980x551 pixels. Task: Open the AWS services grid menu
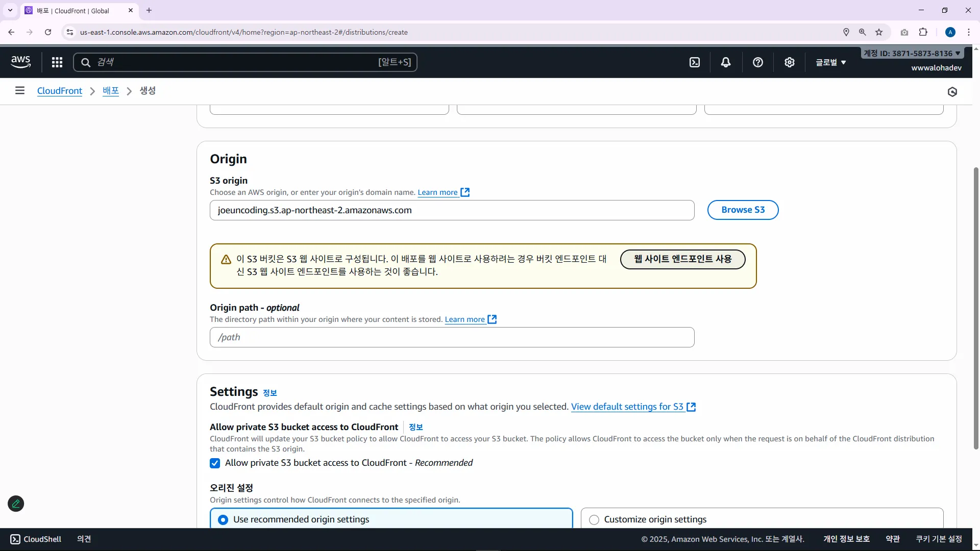click(x=57, y=62)
